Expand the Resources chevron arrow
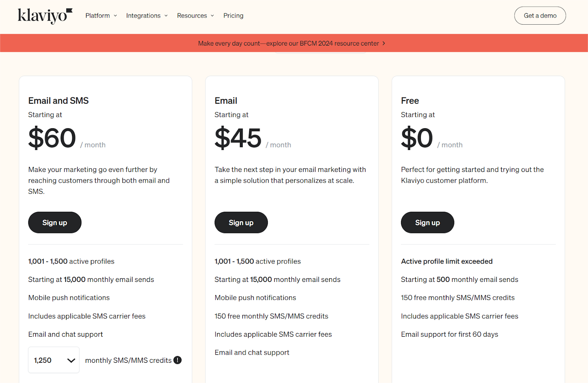The image size is (588, 383). 212,16
